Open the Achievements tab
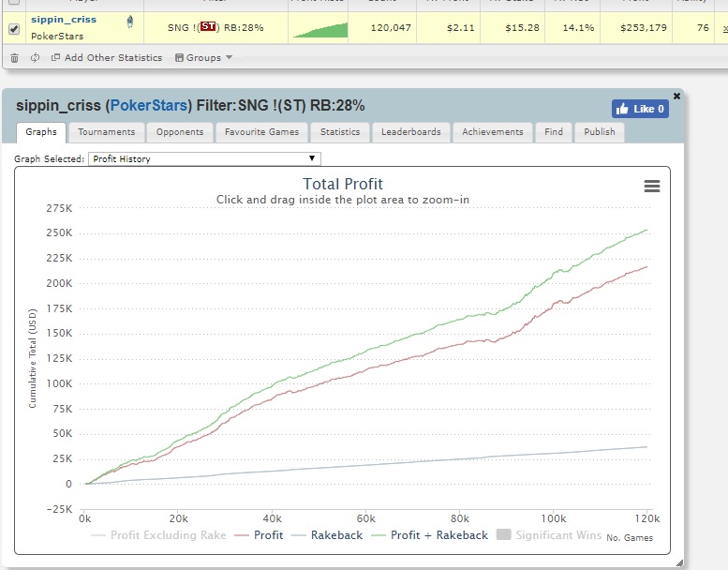 (x=493, y=132)
